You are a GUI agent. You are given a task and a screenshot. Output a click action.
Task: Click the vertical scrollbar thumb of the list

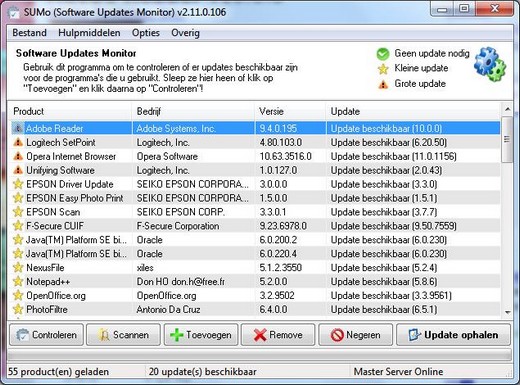click(x=507, y=139)
